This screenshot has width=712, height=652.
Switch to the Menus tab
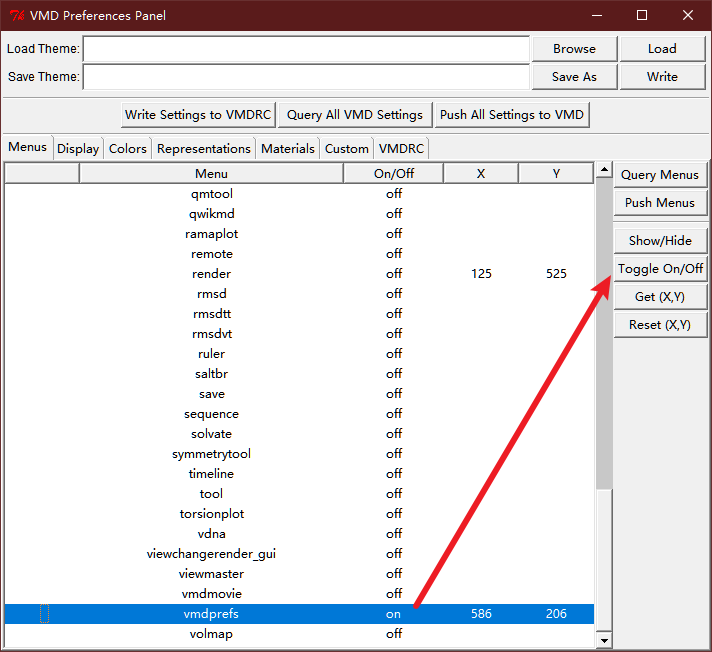click(x=27, y=147)
